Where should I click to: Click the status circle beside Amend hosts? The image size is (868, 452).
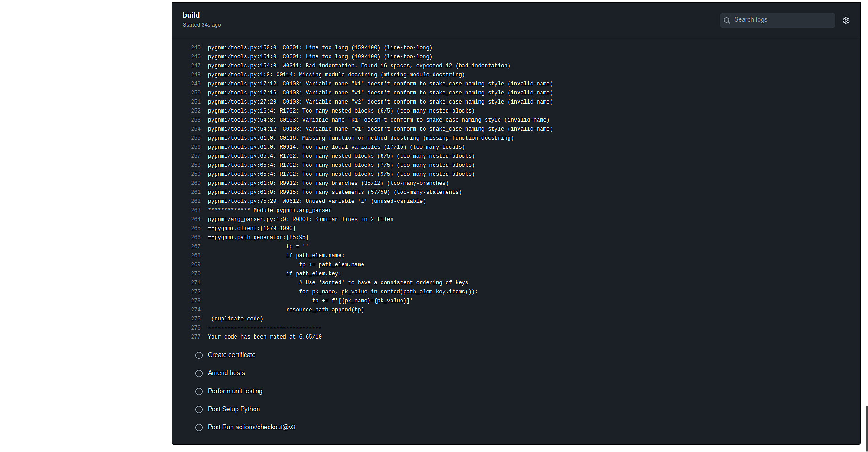tap(199, 373)
